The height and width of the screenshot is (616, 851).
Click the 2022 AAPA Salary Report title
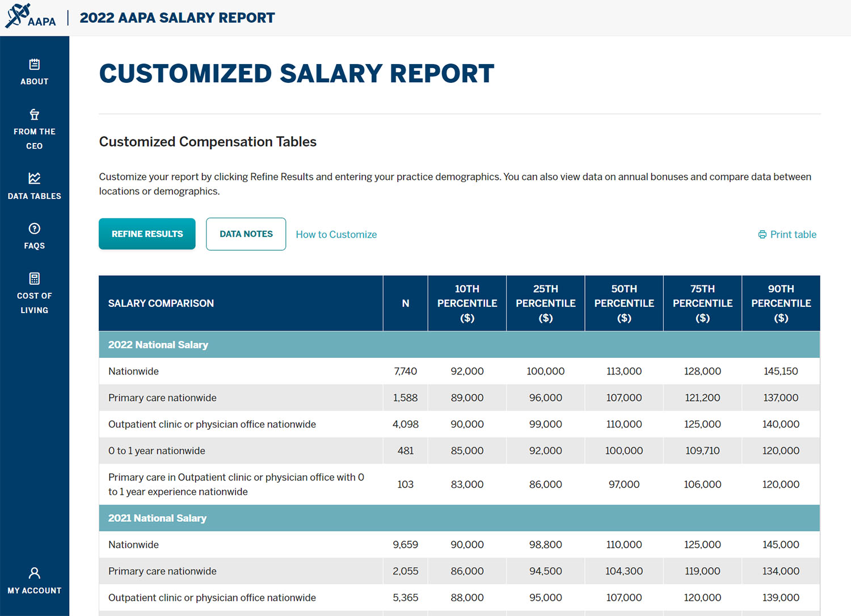177,18
